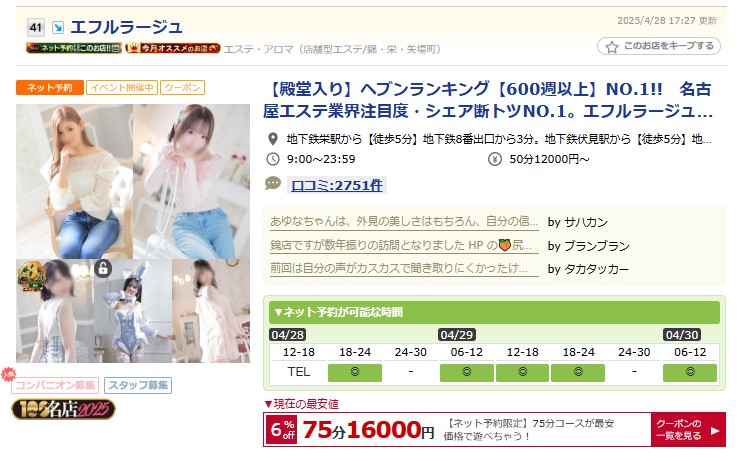
Task: Click the yen price icon
Action: point(495,159)
